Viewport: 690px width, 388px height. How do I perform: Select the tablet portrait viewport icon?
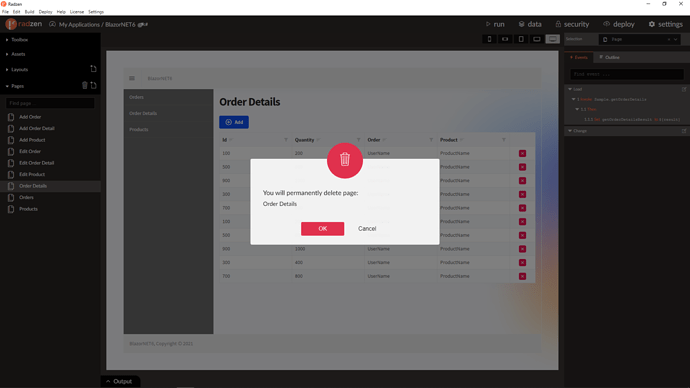(x=521, y=39)
